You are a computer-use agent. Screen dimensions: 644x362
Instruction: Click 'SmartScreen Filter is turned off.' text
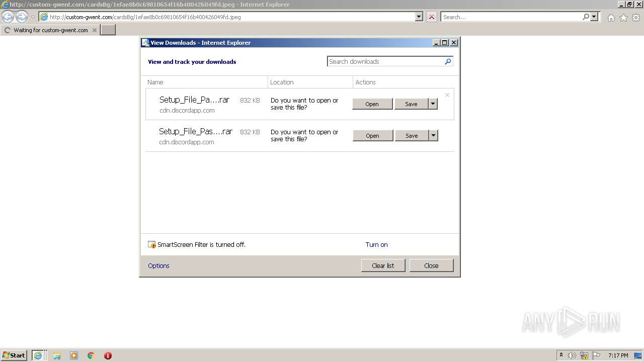pyautogui.click(x=201, y=245)
